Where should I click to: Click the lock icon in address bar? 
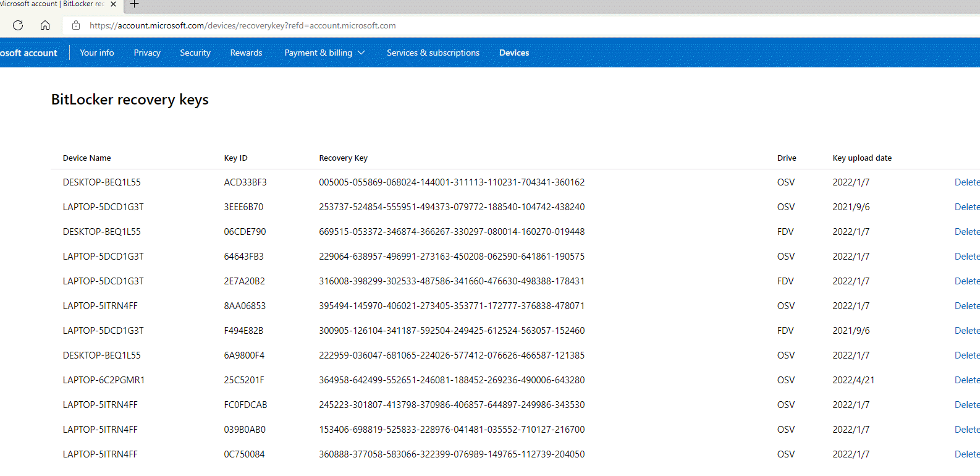point(76,25)
